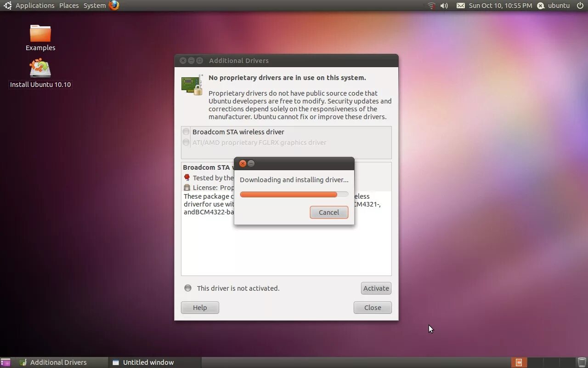Select the Install Ubuntu 10.10 desktop icon
This screenshot has height=368, width=588.
tap(40, 74)
